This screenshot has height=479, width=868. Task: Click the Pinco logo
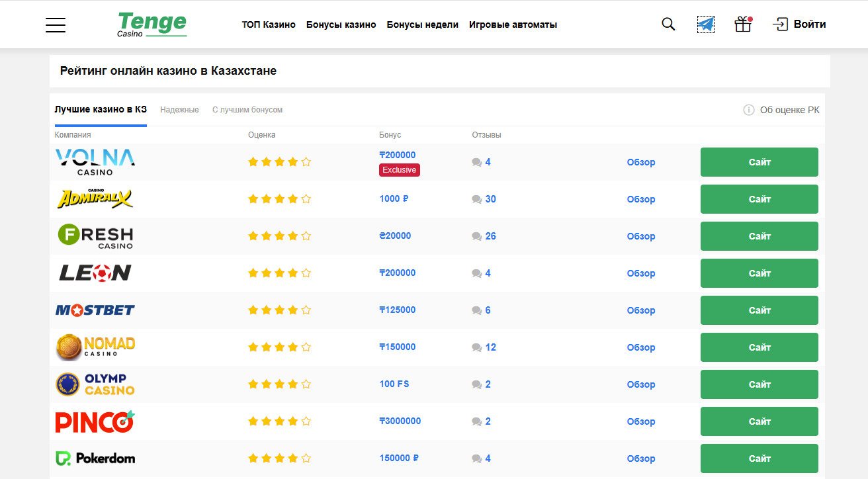[x=95, y=421]
